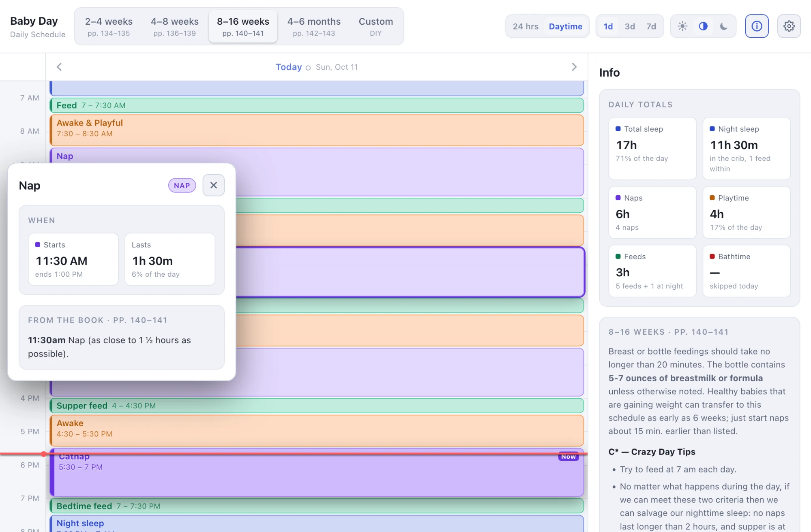The width and height of the screenshot is (811, 532).
Task: Click the Starts 11:30 AM card
Action: 73,259
